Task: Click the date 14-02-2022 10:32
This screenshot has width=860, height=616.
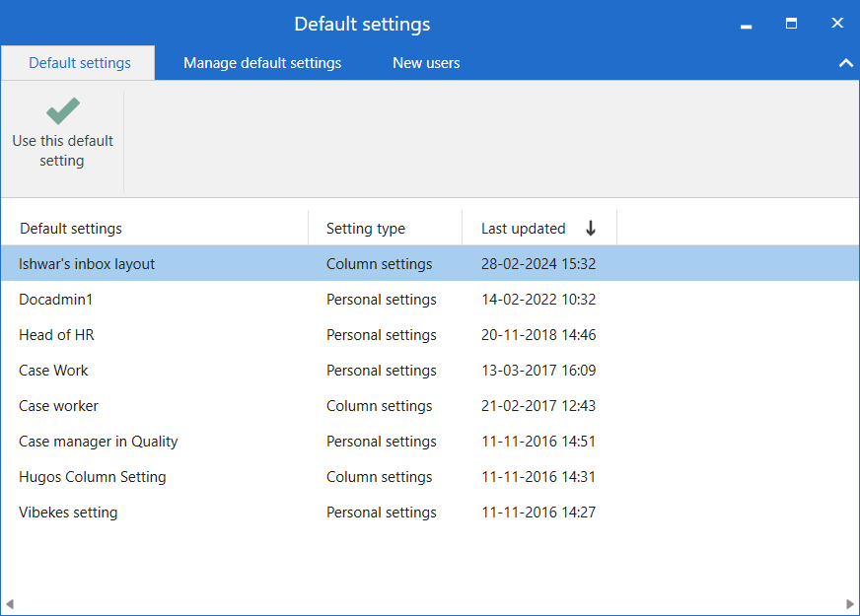Action: coord(538,300)
